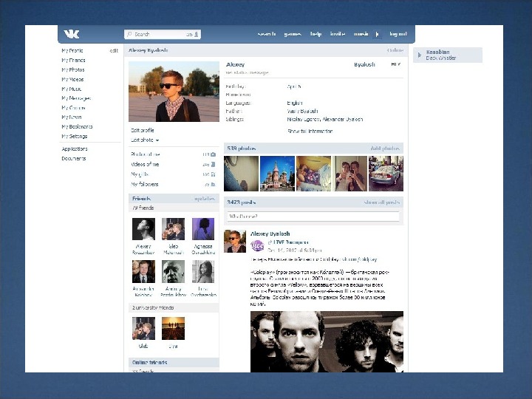The width and height of the screenshot is (532, 399).
Task: Click the purple LIVE Express icon
Action: (x=257, y=245)
